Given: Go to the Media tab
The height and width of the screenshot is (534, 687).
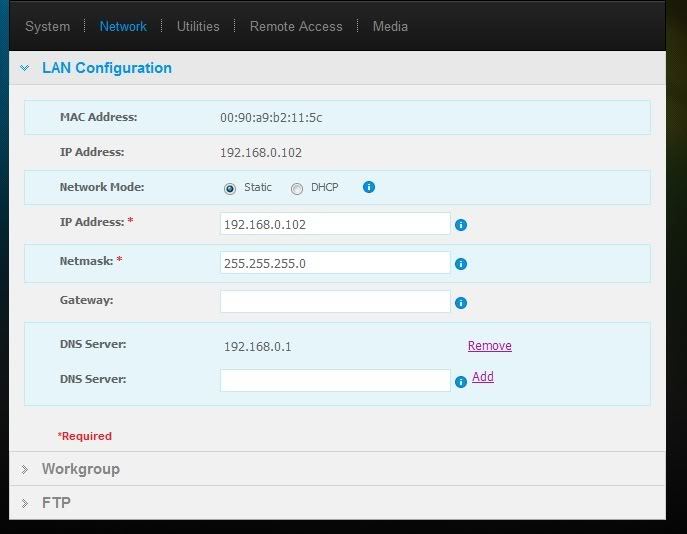Looking at the screenshot, I should coord(390,26).
